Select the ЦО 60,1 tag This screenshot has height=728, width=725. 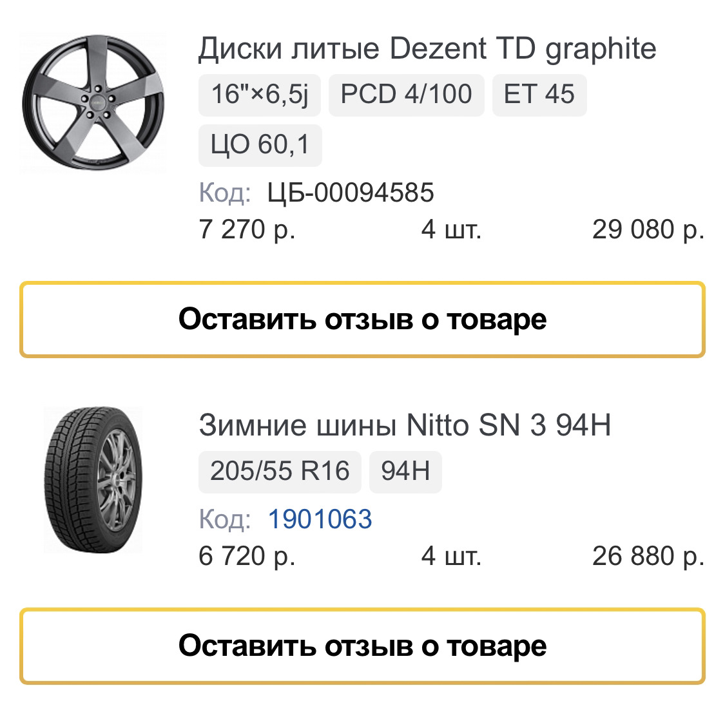point(260,145)
